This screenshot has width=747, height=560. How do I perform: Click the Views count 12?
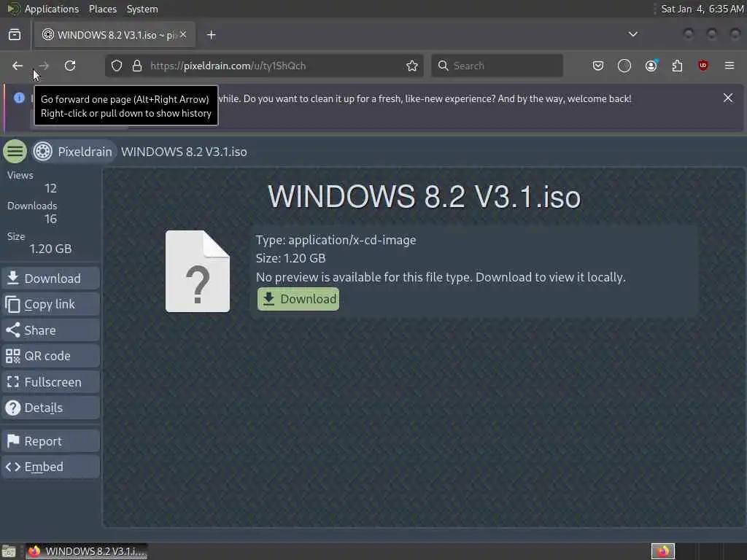pyautogui.click(x=50, y=188)
